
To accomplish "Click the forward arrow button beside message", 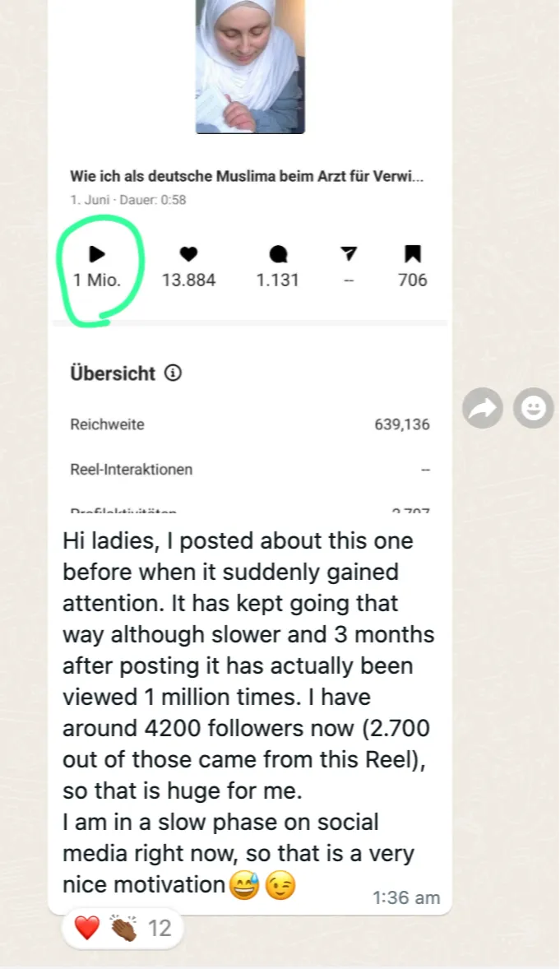I will click(482, 408).
